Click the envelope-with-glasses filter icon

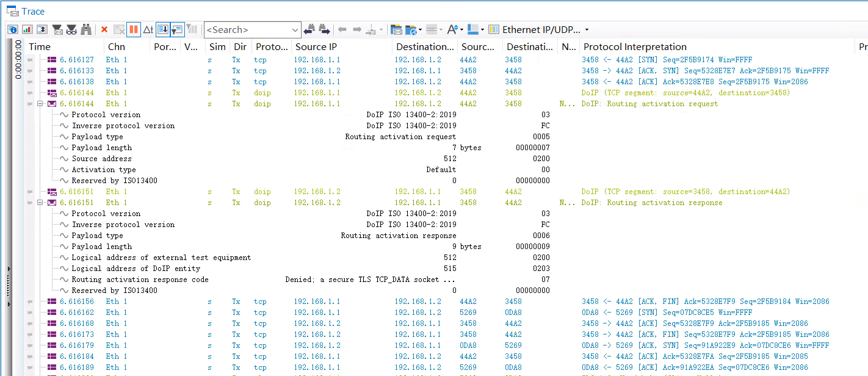71,29
